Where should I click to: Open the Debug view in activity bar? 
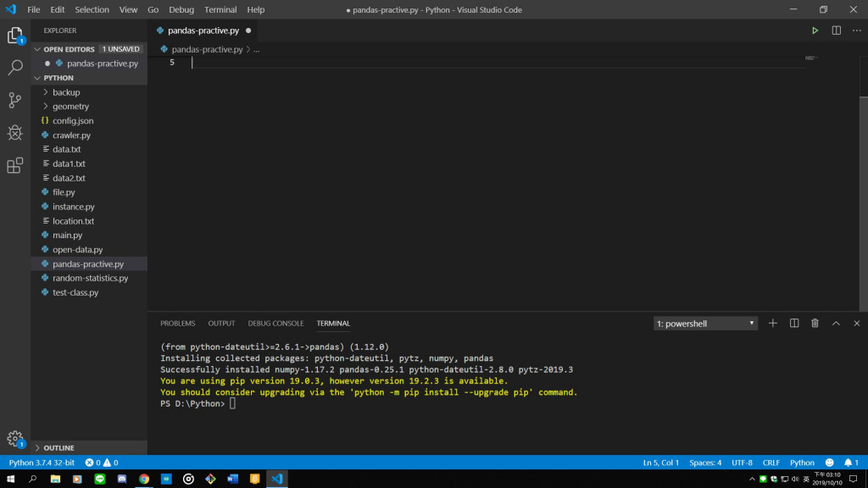coord(15,132)
